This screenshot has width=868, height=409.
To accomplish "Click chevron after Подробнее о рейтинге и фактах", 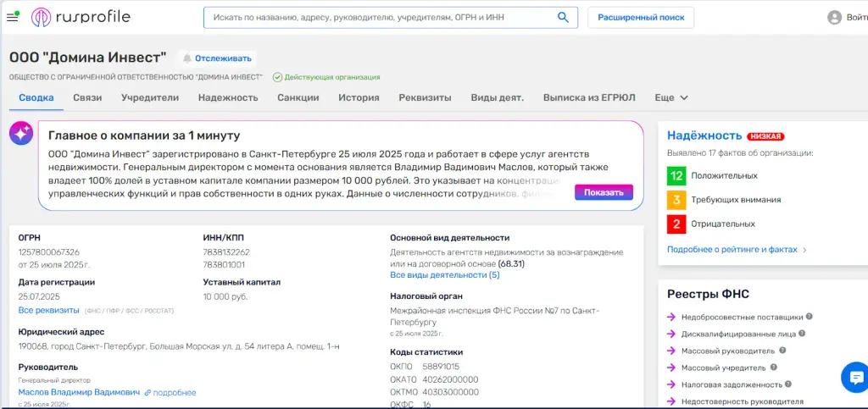I will click(x=804, y=250).
